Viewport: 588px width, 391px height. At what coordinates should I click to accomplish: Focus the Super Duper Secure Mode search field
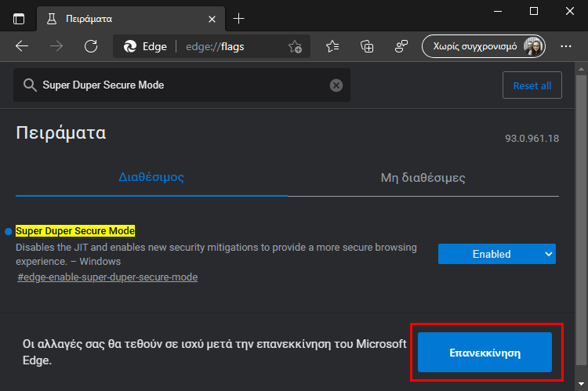tap(182, 85)
